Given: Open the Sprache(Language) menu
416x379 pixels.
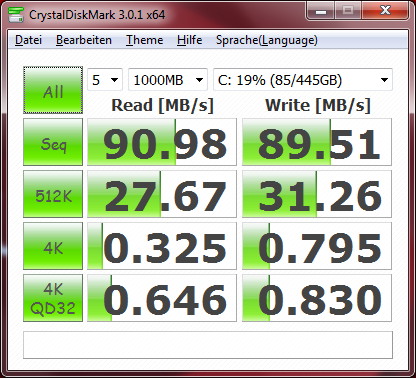Looking at the screenshot, I should click(266, 40).
